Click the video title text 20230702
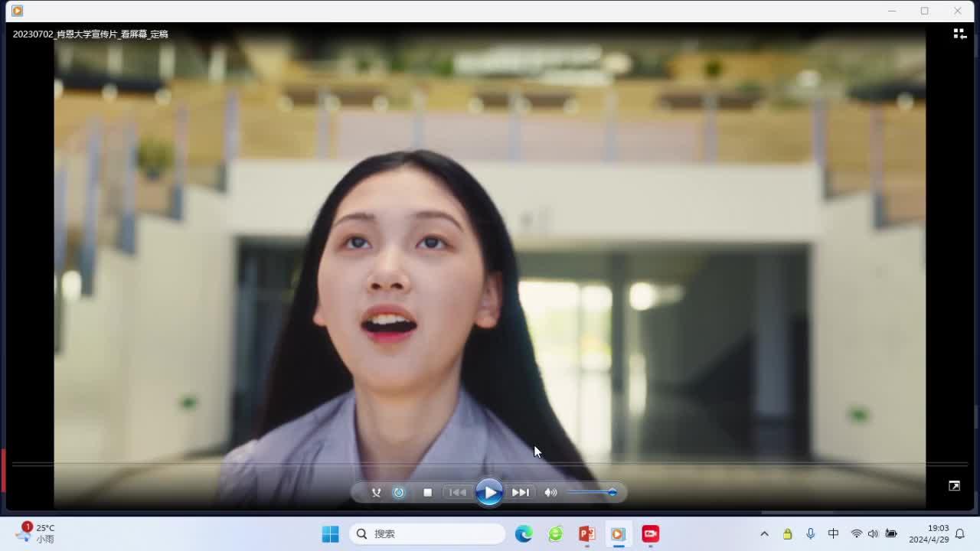The width and height of the screenshot is (980, 551). [x=90, y=34]
